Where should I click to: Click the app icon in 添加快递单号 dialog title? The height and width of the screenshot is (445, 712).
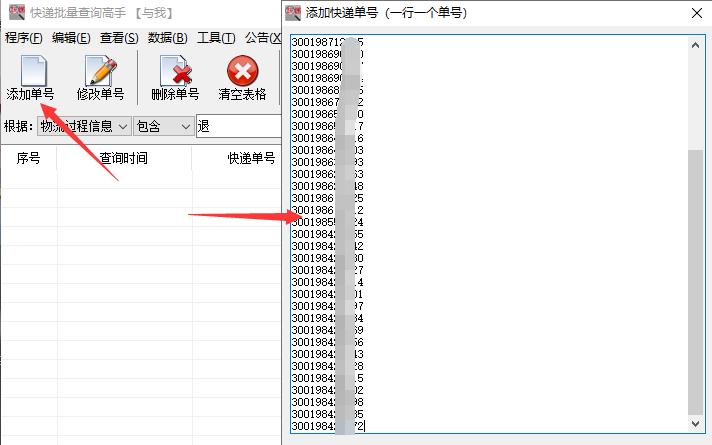point(293,13)
